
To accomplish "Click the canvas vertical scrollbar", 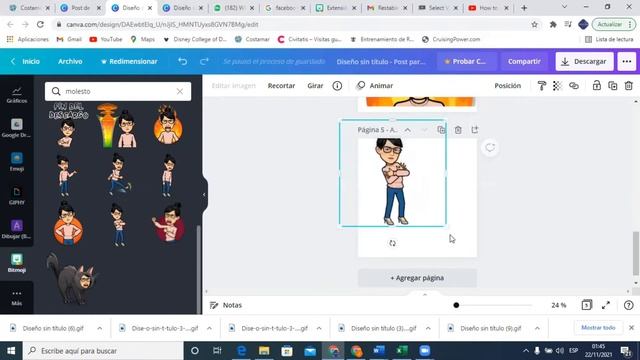I will (636, 253).
